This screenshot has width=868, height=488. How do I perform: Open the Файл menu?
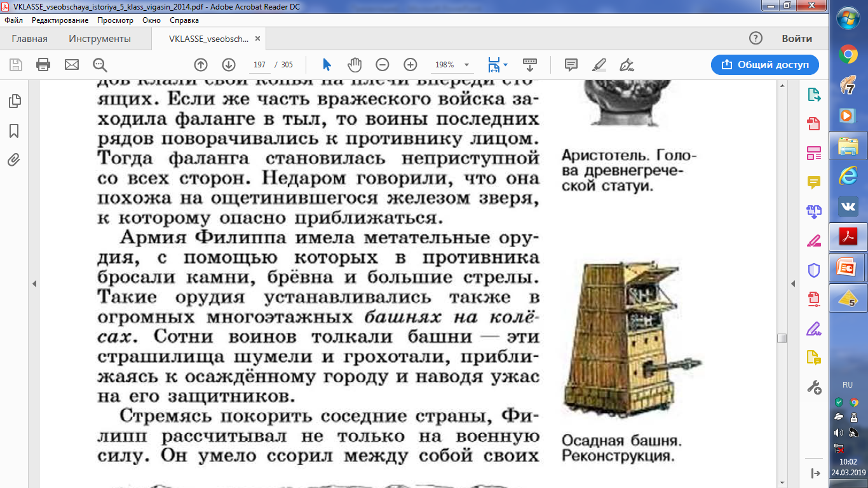tap(14, 20)
